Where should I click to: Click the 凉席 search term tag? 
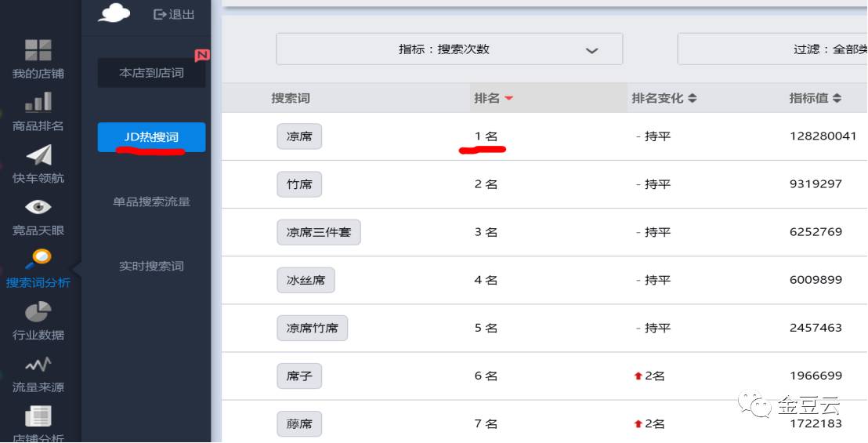(299, 136)
